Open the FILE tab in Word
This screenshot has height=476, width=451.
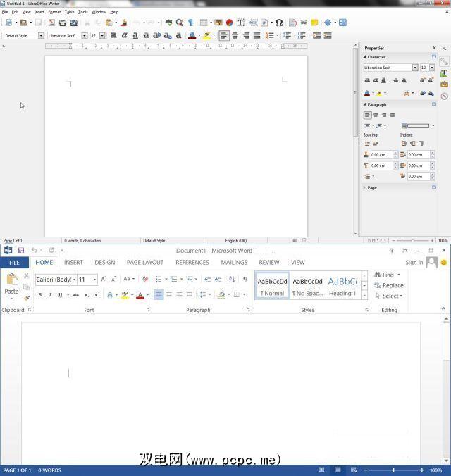(14, 263)
